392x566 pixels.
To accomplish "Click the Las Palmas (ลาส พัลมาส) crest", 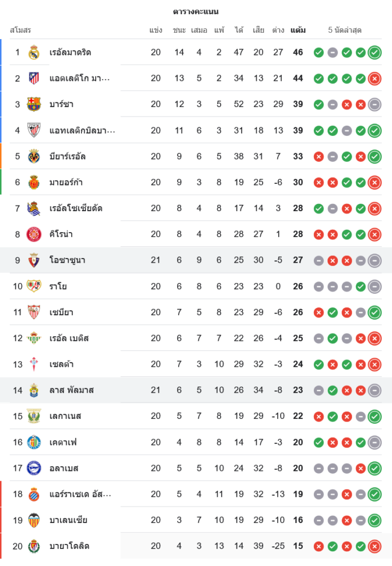I will [x=34, y=390].
